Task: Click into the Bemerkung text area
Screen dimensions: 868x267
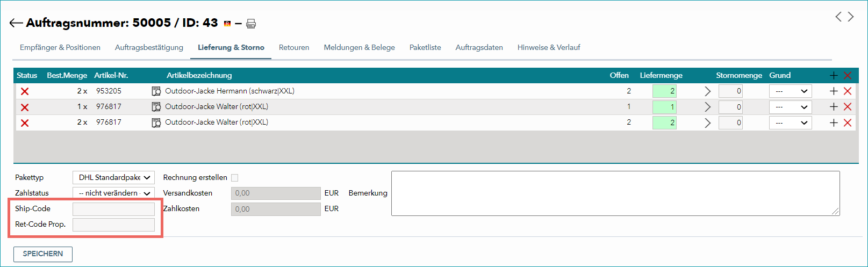Action: click(615, 193)
